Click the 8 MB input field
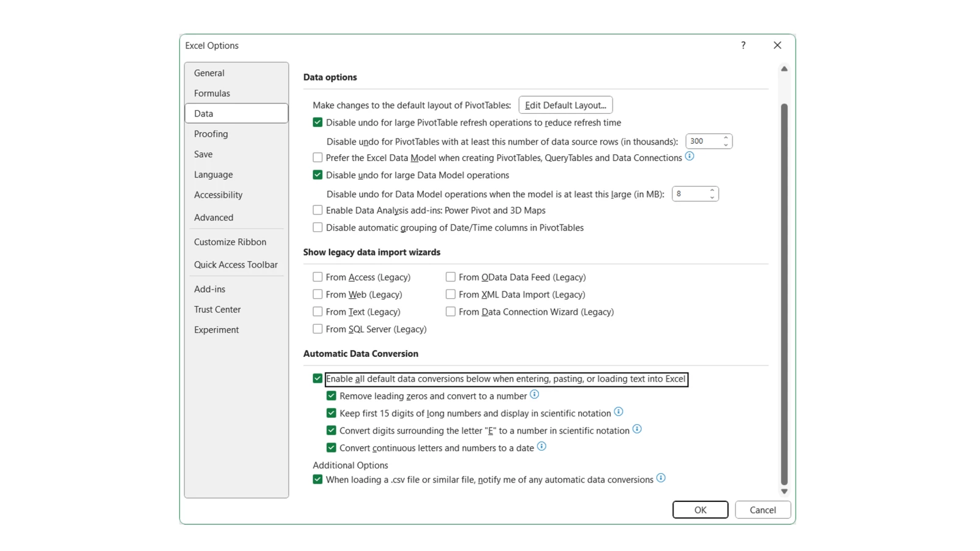This screenshot has height=551, width=980. point(690,194)
